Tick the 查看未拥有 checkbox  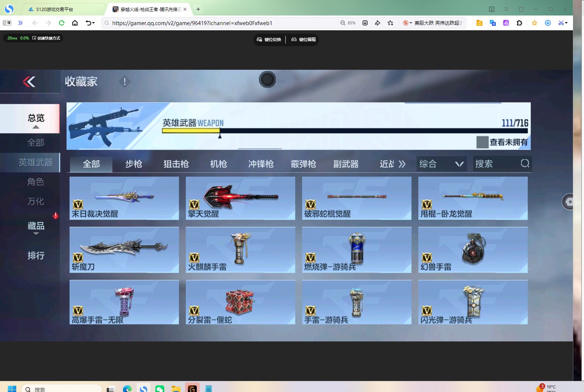coord(482,142)
